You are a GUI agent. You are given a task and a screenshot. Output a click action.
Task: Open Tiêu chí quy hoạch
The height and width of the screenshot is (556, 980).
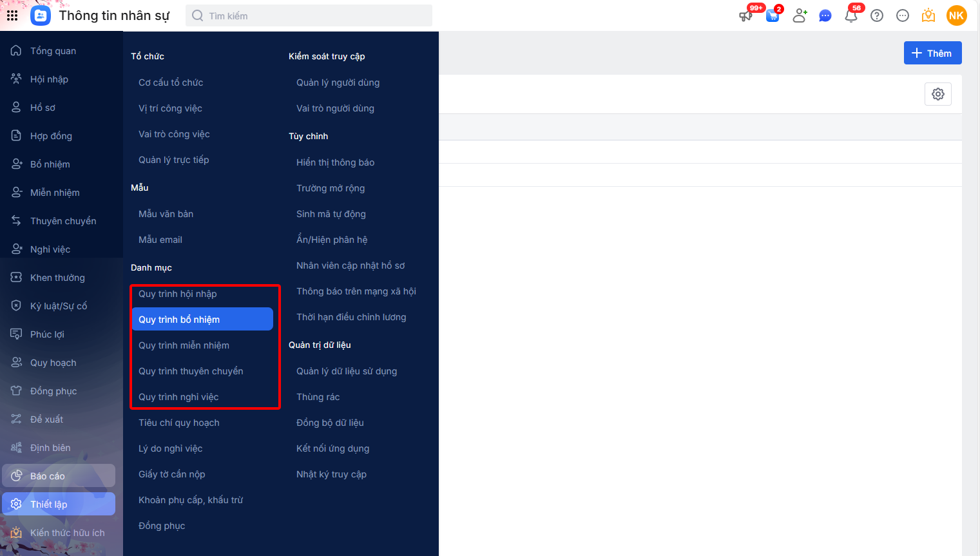(x=179, y=423)
